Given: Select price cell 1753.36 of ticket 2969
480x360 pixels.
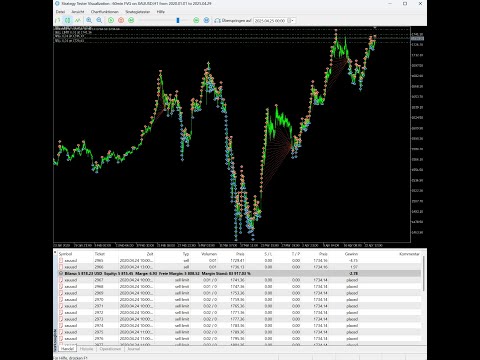Looking at the screenshot, I should (237, 293).
